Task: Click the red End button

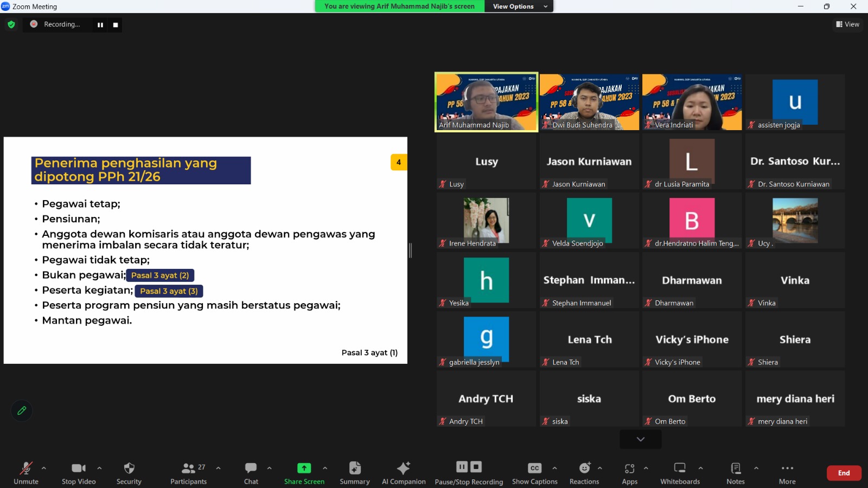Action: [844, 473]
